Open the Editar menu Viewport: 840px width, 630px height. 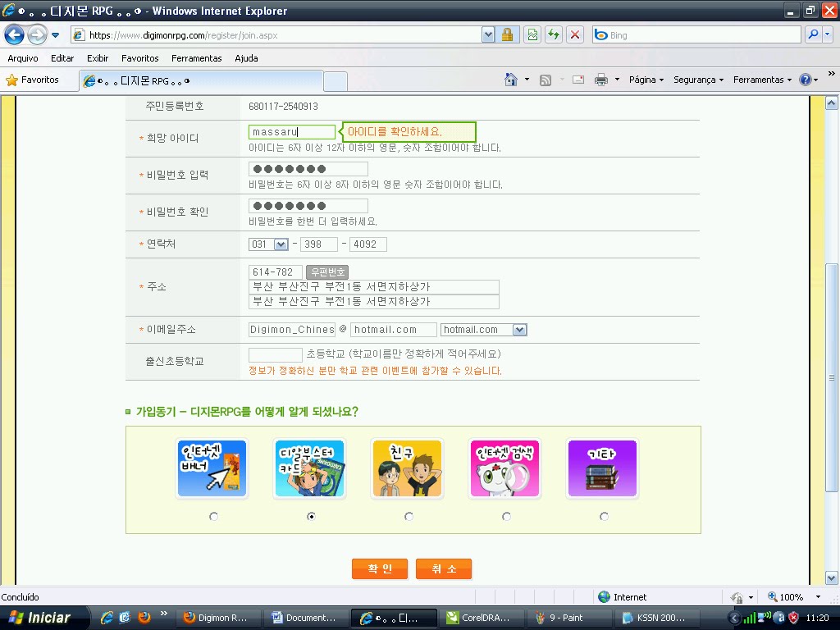click(62, 58)
